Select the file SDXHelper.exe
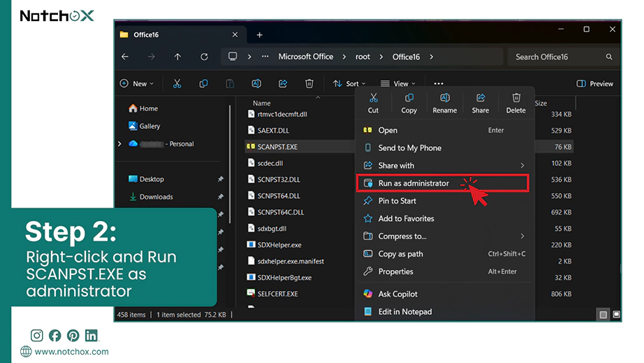644x363 pixels. 274,245
